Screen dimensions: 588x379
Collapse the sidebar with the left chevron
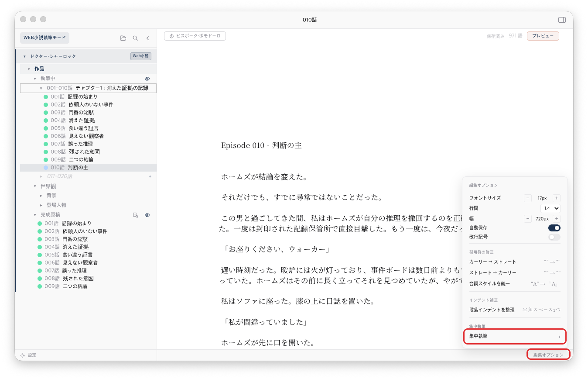point(147,38)
